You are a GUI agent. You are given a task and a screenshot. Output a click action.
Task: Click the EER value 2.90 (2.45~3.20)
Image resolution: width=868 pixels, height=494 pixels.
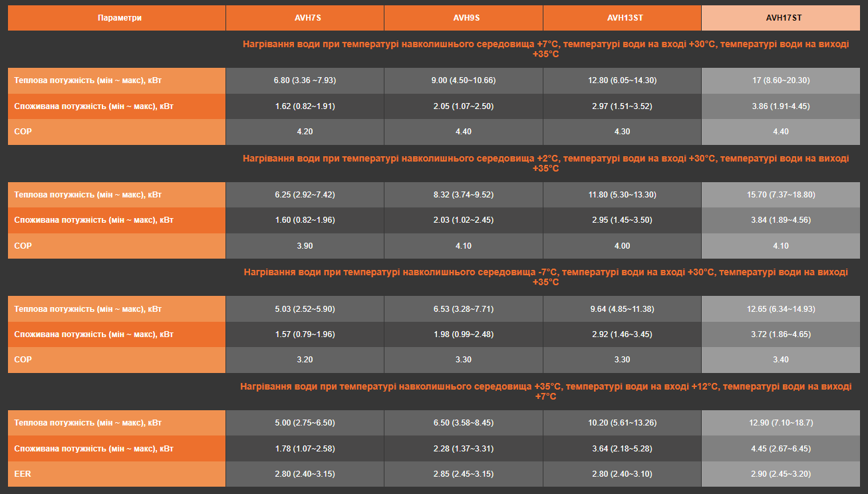point(780,474)
